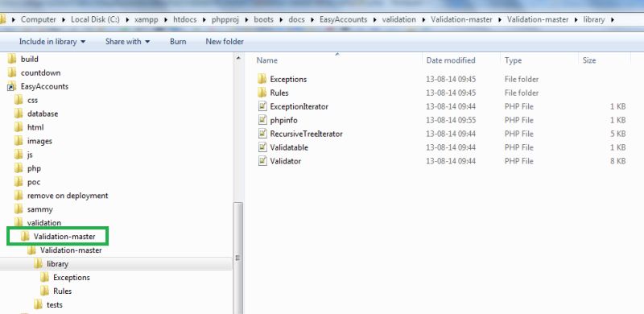Expand arrow after Computer in address bar

[x=64, y=20]
